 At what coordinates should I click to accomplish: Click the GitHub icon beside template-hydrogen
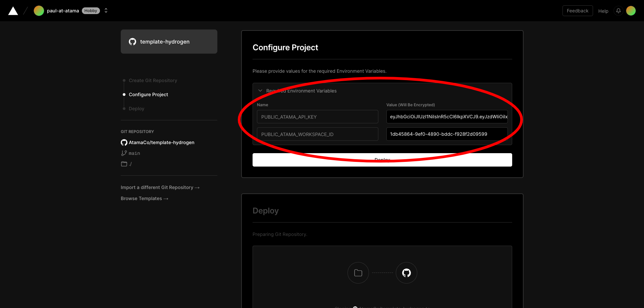132,42
